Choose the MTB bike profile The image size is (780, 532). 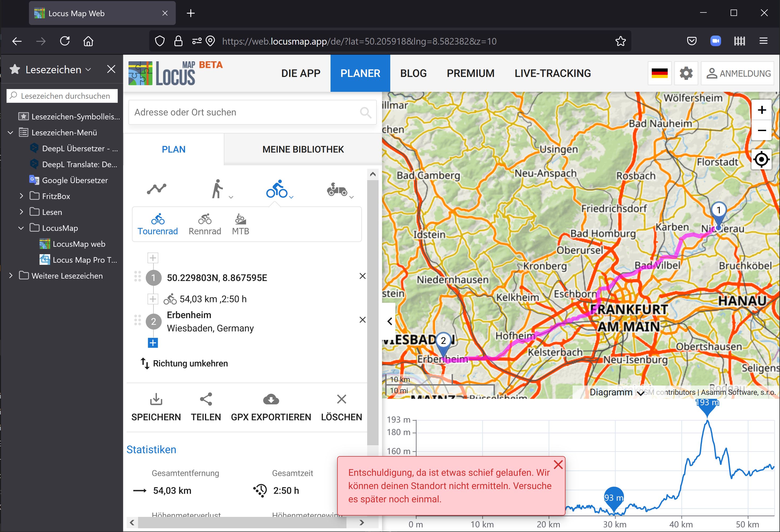click(x=240, y=224)
